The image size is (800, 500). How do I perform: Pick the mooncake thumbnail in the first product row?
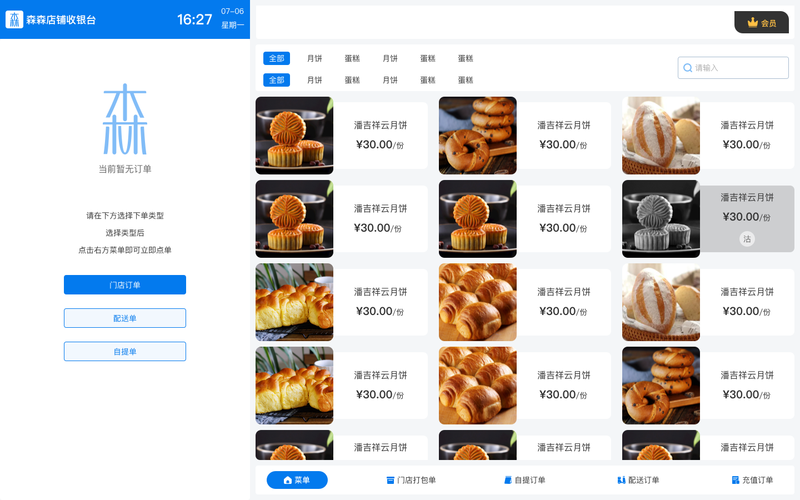tap(294, 136)
